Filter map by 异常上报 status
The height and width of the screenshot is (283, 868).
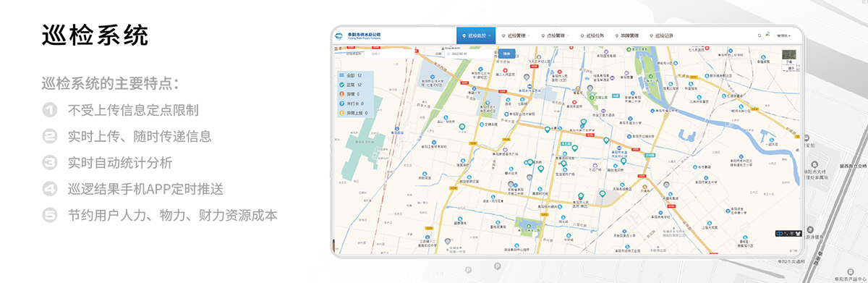[x=354, y=113]
